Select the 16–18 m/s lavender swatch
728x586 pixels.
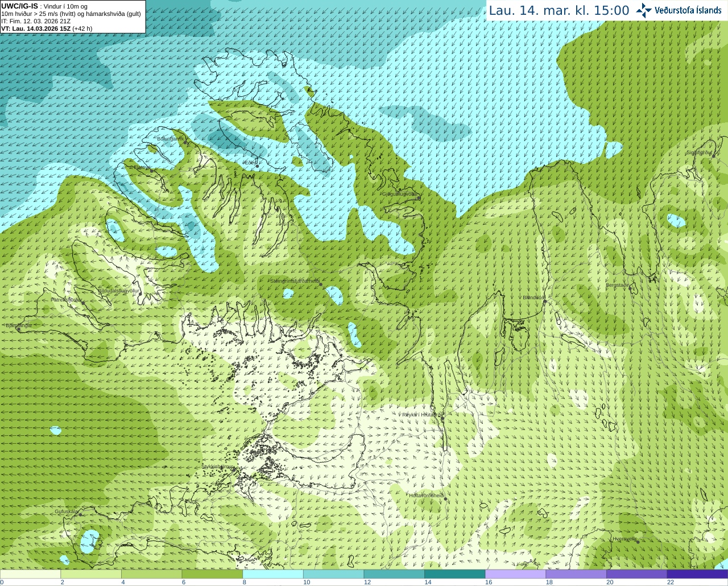coord(515,574)
